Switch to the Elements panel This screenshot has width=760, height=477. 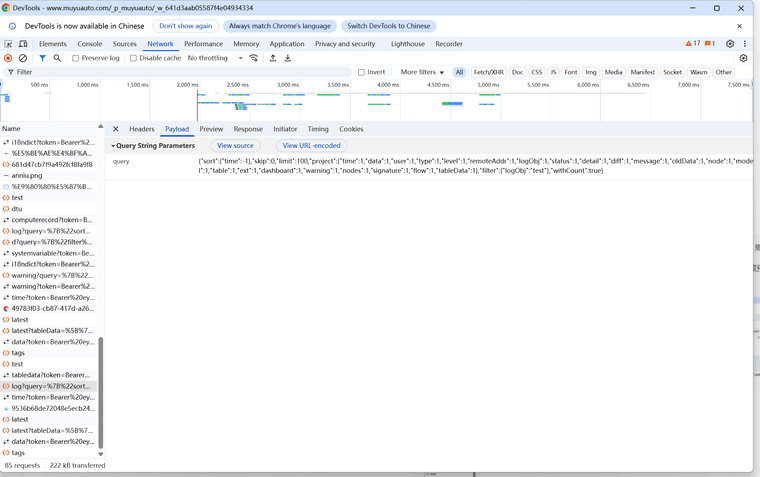(x=53, y=44)
